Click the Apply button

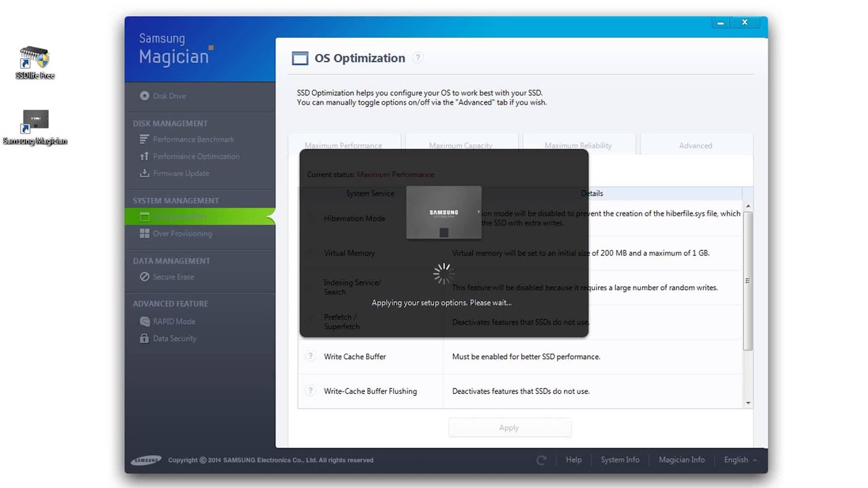[509, 428]
